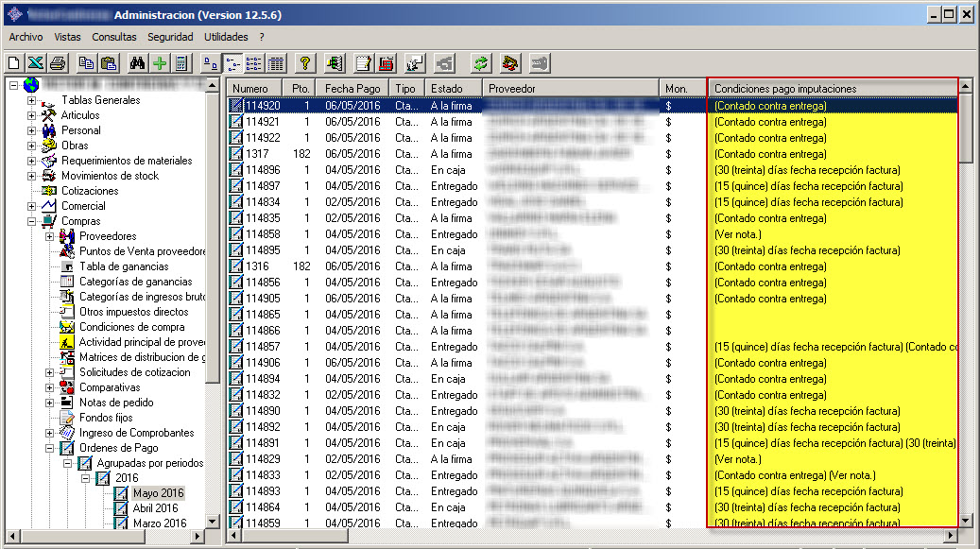Click the paste clipboard toolbar icon

(109, 63)
